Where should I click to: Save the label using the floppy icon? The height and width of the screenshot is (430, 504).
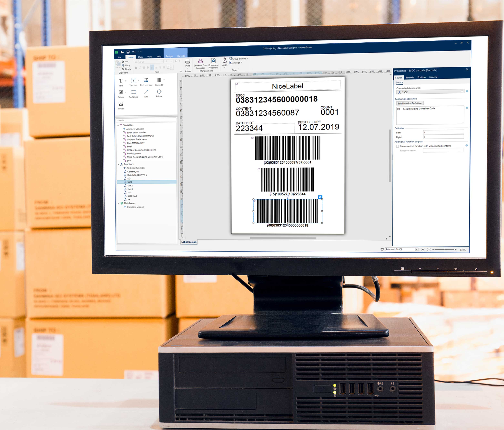coord(128,52)
